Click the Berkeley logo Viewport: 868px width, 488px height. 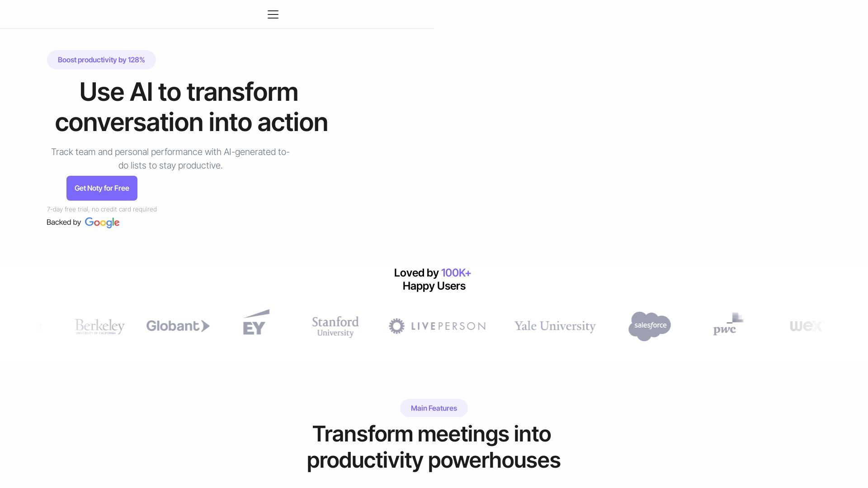(x=99, y=326)
